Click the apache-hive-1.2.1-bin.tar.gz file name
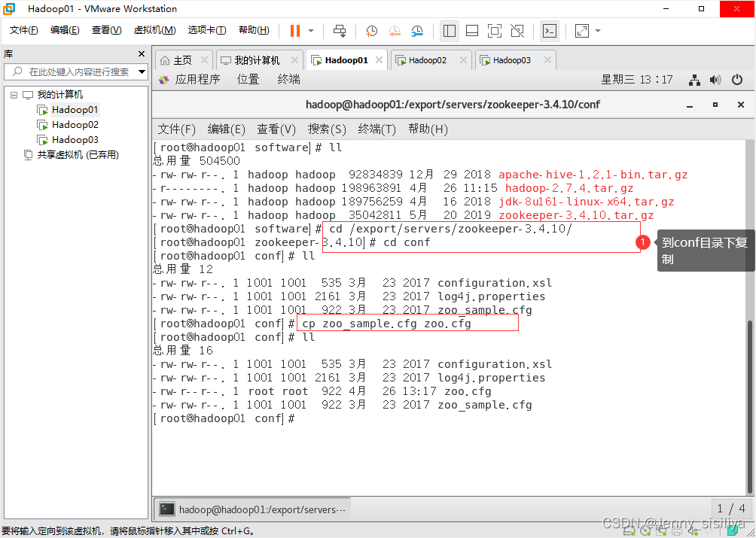Viewport: 756px width, 538px height. pos(593,175)
